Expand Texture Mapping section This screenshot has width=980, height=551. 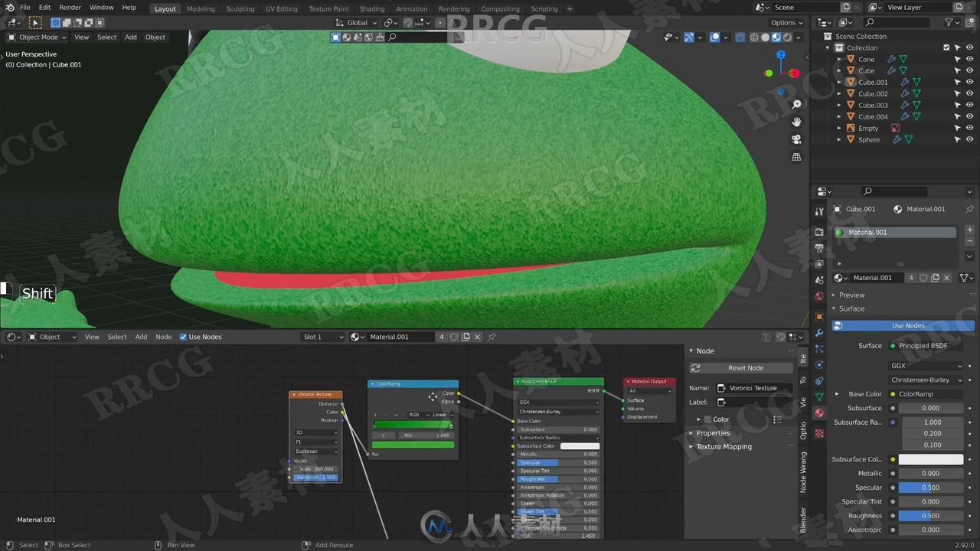tap(724, 447)
